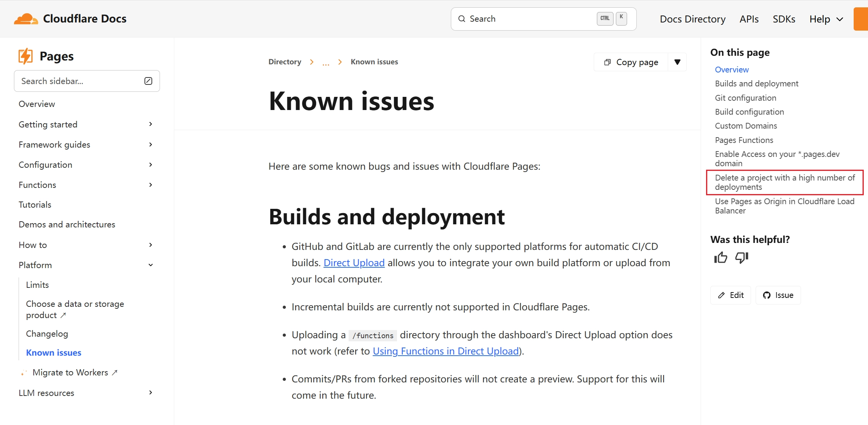This screenshot has width=868, height=425.
Task: Click the thumbs down icon
Action: coord(742,258)
